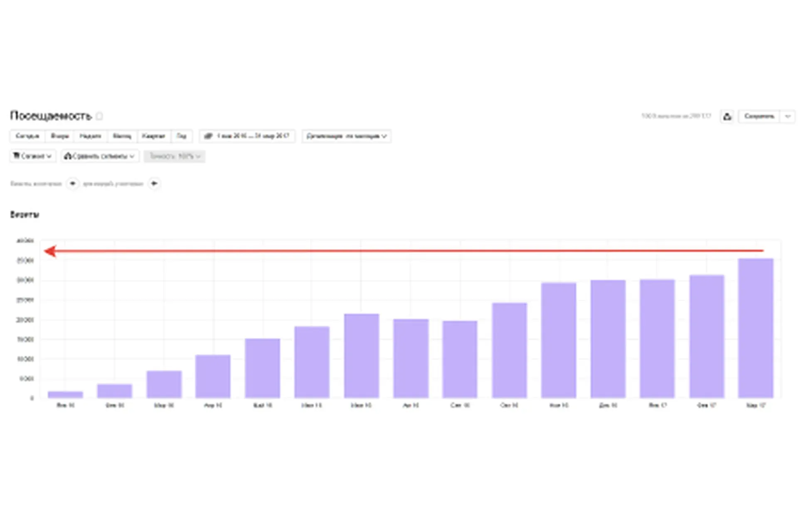Click the Сегмент filter icon
The image size is (798, 532).
17,156
